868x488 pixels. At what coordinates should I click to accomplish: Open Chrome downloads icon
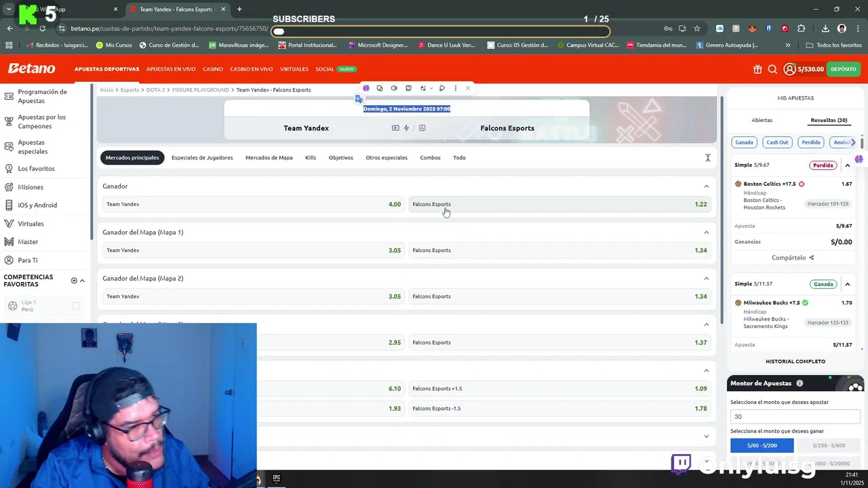coord(825,28)
